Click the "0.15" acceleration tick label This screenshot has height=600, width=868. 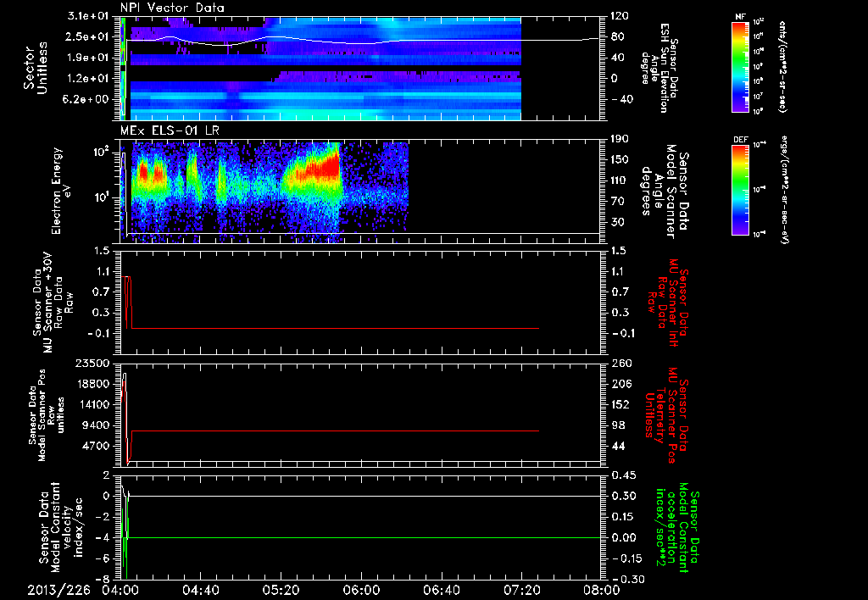624,517
